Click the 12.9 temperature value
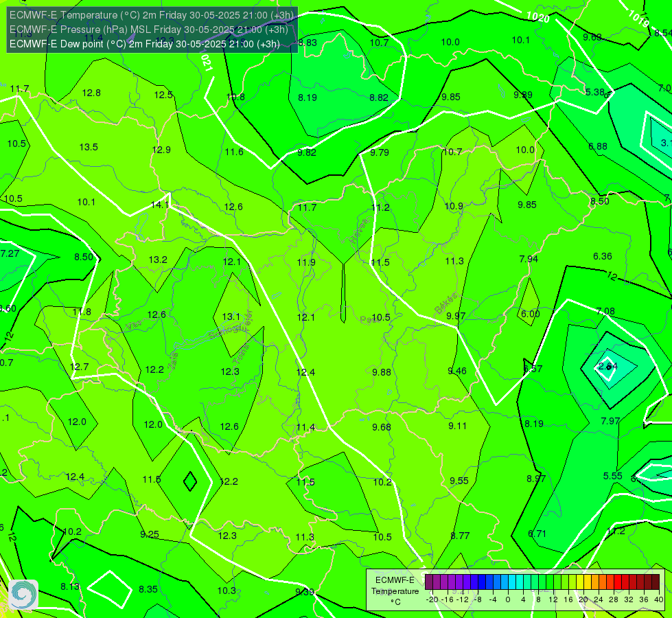Viewport: 672px width, 618px height. (161, 150)
